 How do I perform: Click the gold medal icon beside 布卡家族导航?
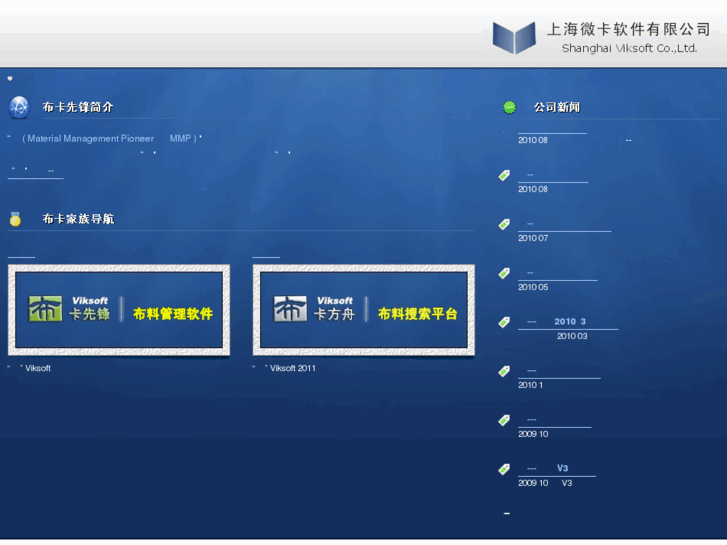[15, 218]
